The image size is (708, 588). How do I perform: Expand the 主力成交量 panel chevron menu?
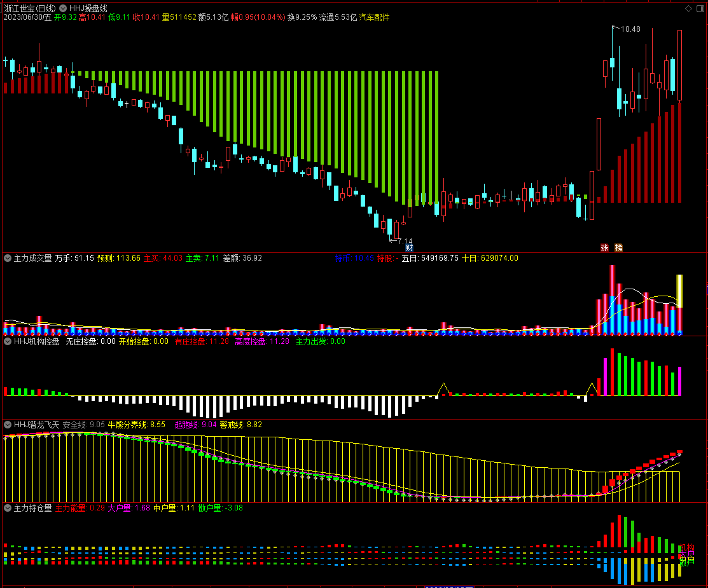tap(8, 258)
